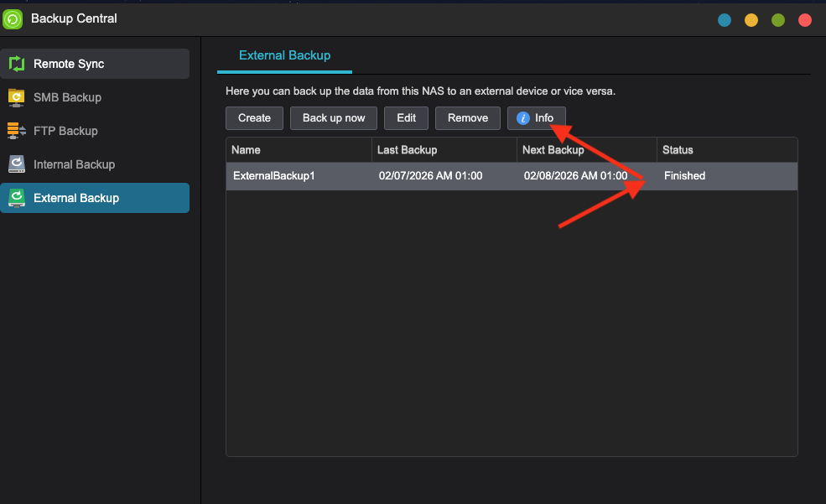826x504 pixels.
Task: Click the yellow circle in the top bar
Action: click(751, 19)
